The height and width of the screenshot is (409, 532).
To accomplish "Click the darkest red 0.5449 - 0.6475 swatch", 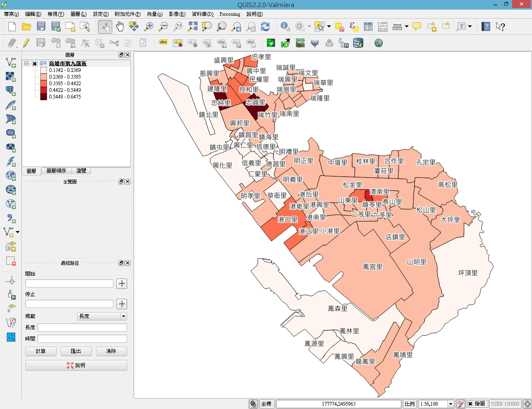I will (x=44, y=97).
